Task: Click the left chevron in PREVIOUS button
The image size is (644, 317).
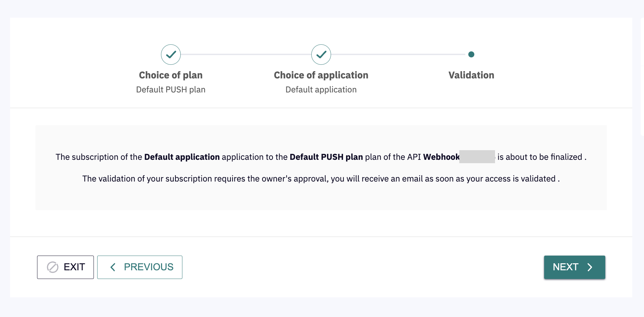Action: click(113, 267)
